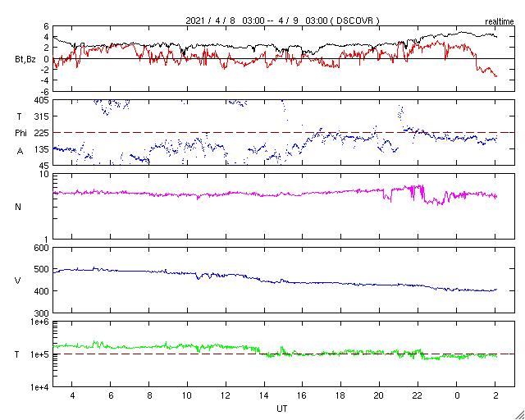525x420 pixels.
Task: Click the '315' tick label
Action: (42, 116)
